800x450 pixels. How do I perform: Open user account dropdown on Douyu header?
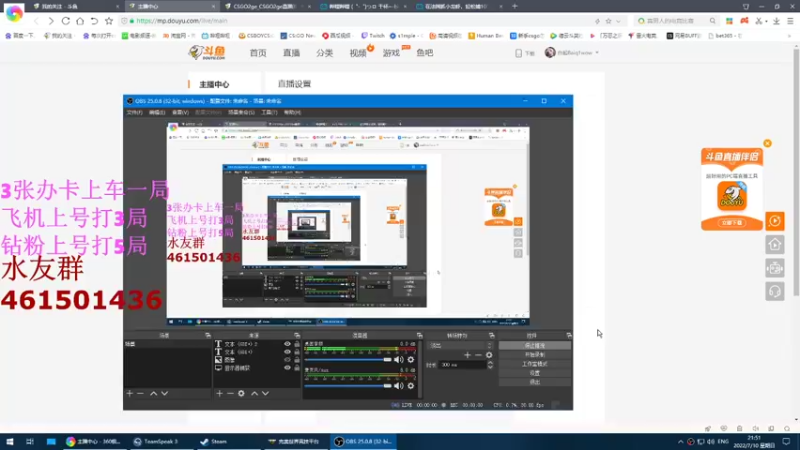pyautogui.click(x=572, y=53)
